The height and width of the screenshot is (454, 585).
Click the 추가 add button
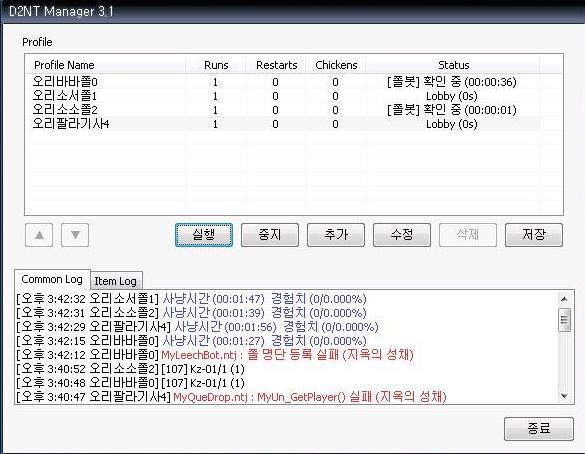tap(336, 235)
